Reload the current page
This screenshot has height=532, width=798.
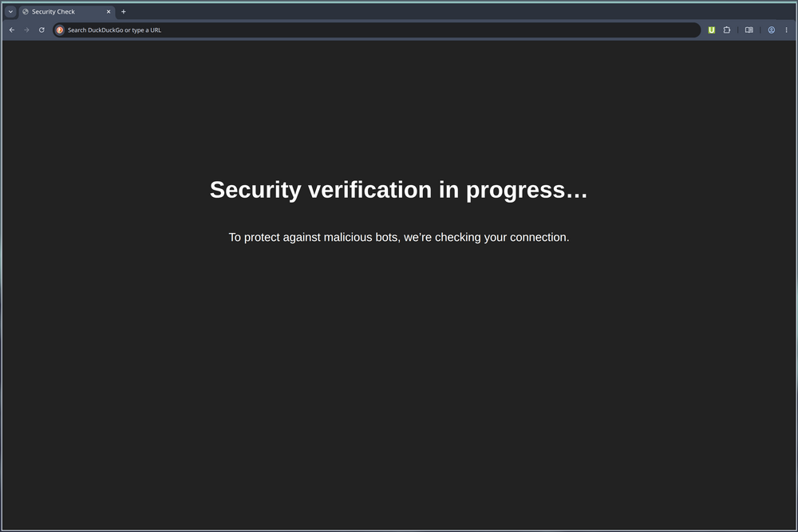click(x=41, y=30)
